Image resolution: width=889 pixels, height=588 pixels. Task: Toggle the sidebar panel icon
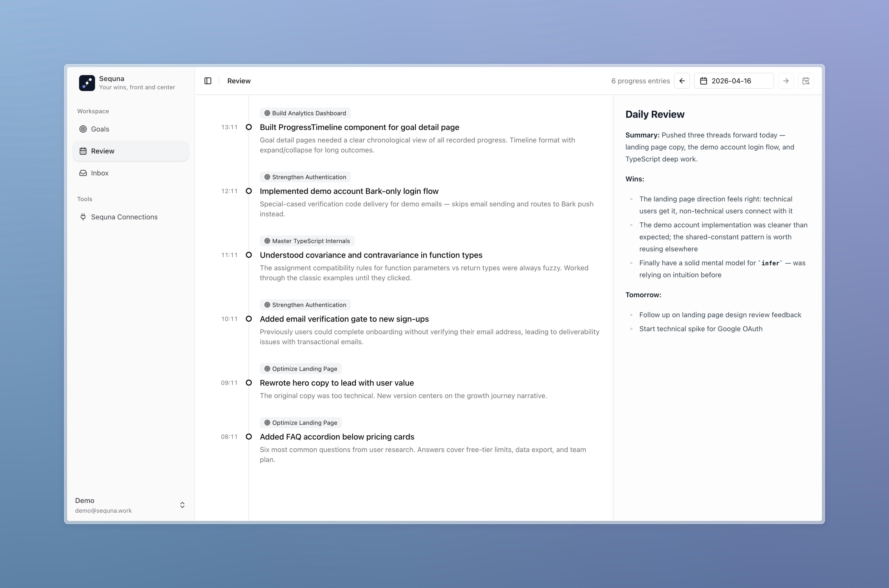pyautogui.click(x=208, y=81)
